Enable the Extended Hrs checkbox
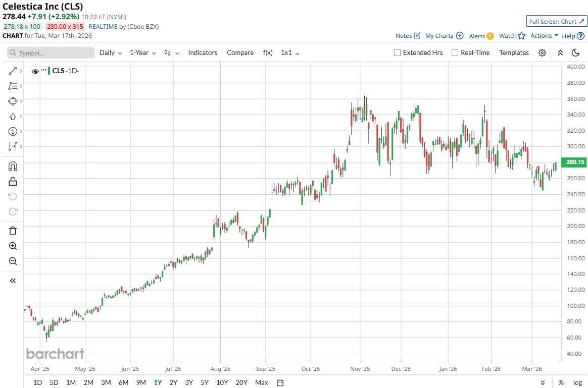Screen dimensions: 588x388 click(x=397, y=53)
